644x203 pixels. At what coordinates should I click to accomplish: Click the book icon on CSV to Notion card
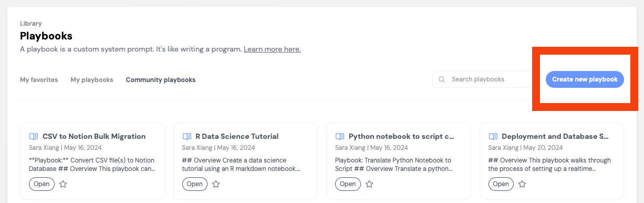click(x=34, y=136)
